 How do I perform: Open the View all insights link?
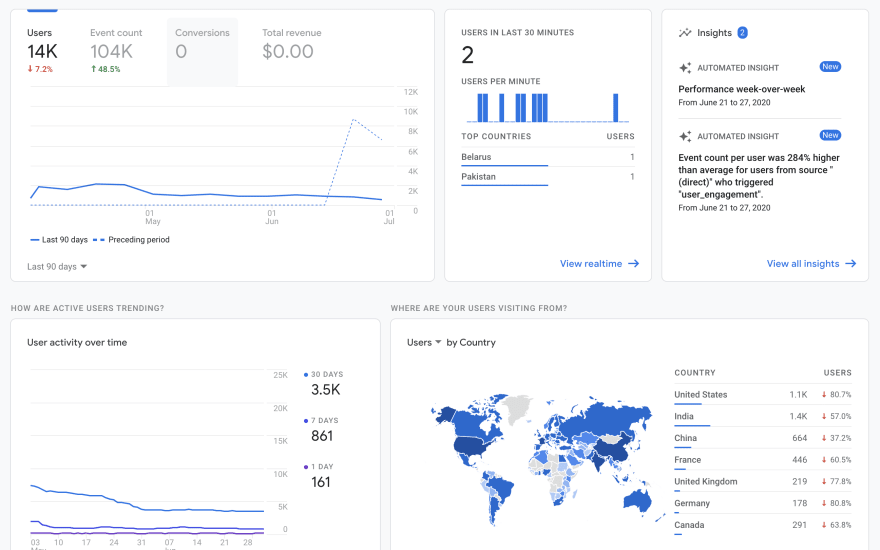812,264
